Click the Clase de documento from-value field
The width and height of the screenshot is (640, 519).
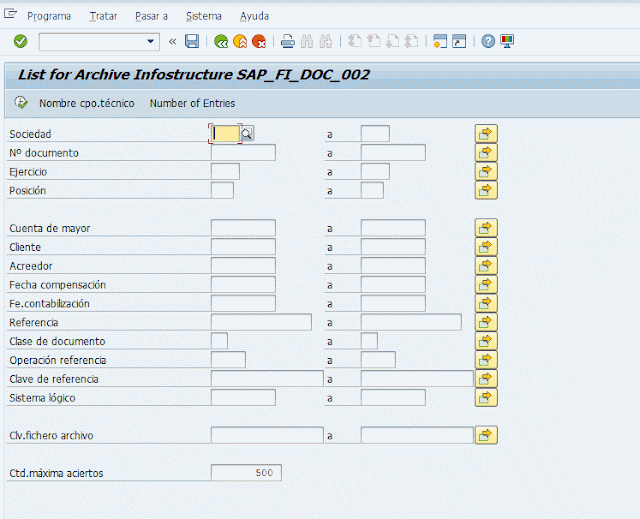219,341
